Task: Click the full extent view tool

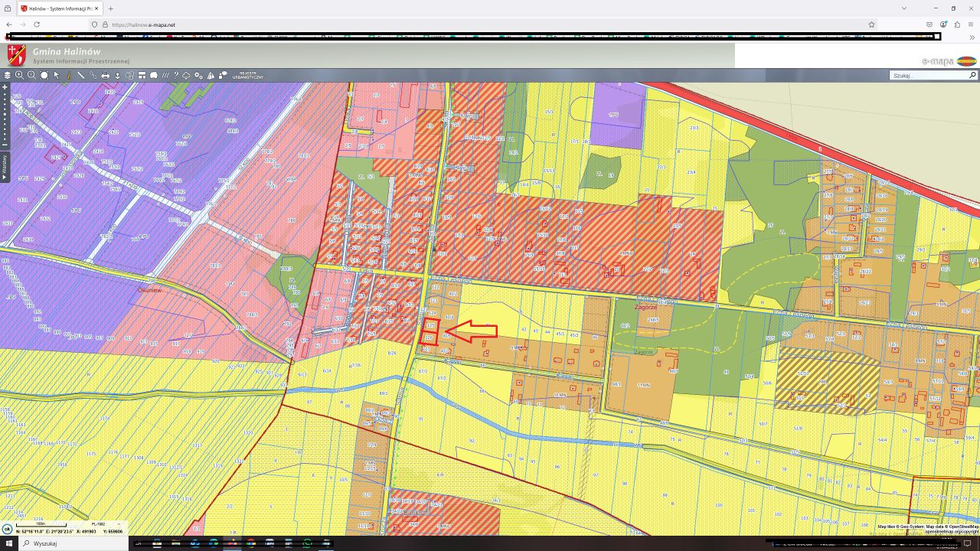Action: (x=44, y=76)
